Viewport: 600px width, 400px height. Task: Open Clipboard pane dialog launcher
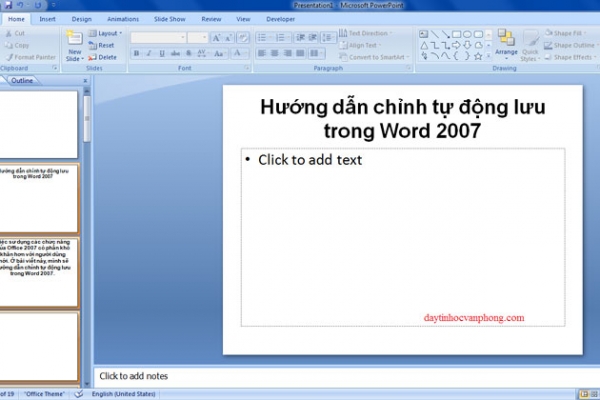coord(55,68)
